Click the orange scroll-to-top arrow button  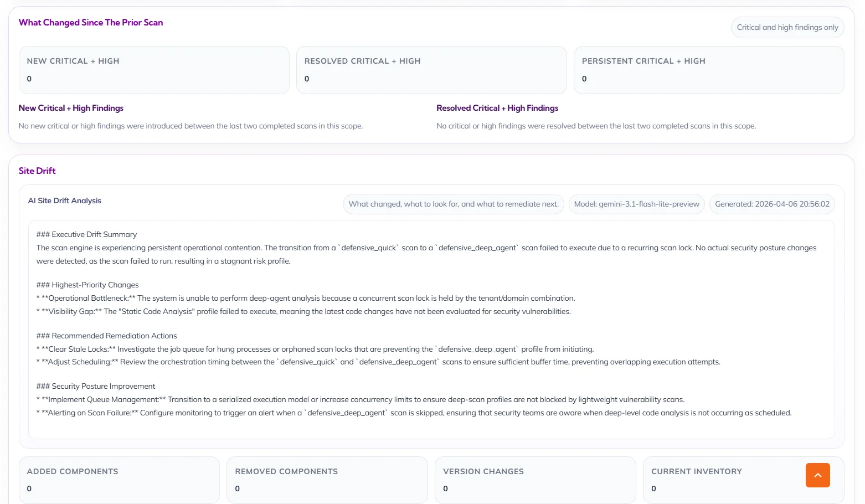click(x=817, y=475)
